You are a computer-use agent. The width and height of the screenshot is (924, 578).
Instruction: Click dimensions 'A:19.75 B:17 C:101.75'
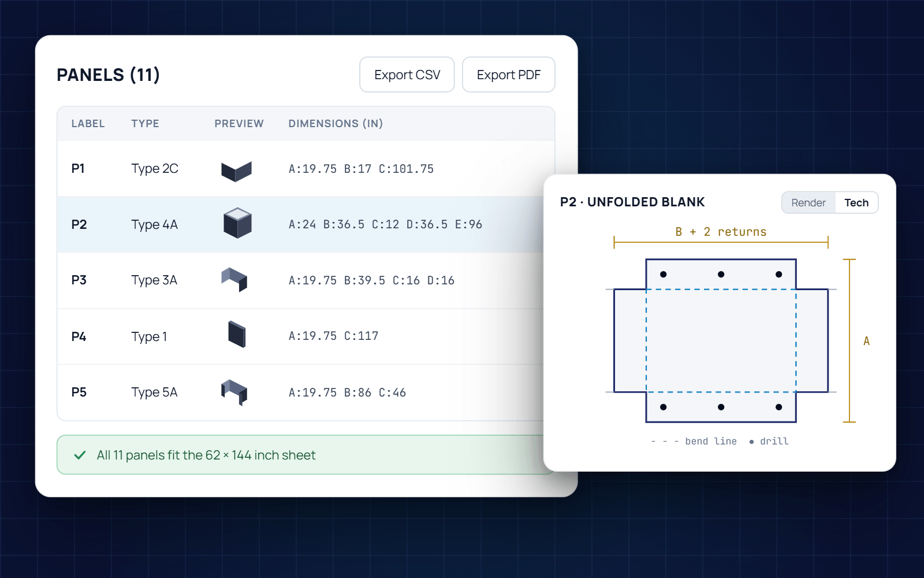(x=361, y=169)
